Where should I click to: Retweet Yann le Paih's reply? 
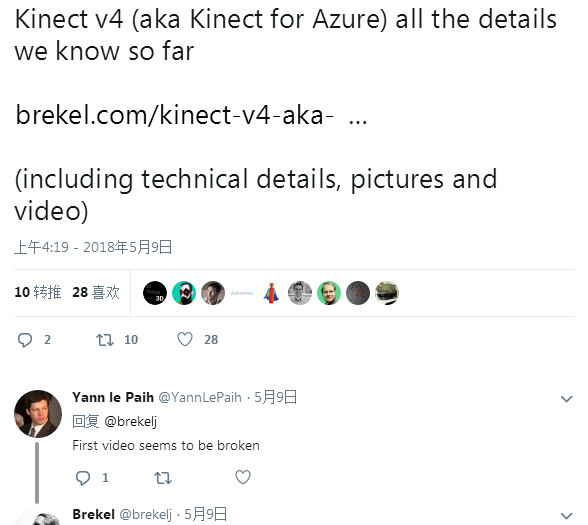point(163,478)
